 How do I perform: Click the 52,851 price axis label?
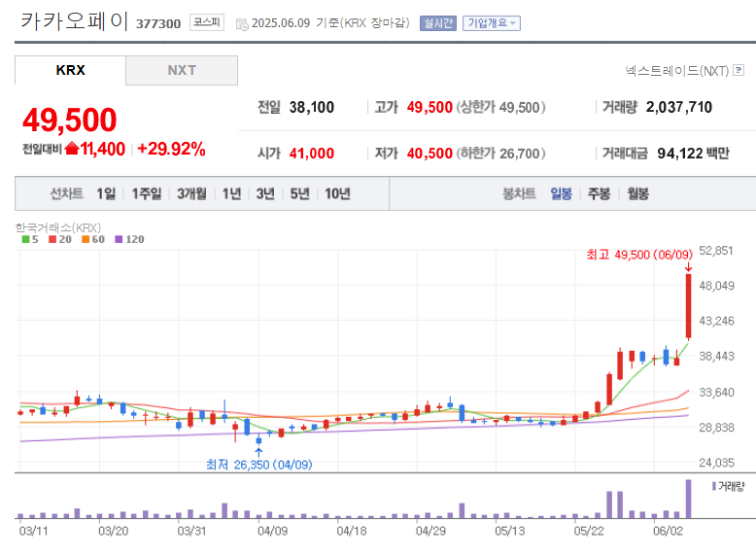coord(716,250)
